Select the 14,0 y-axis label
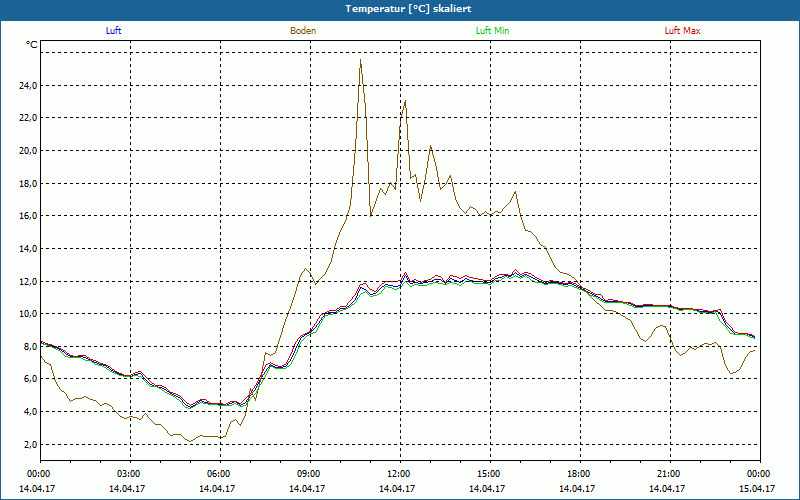The height and width of the screenshot is (500, 800). pyautogui.click(x=28, y=248)
